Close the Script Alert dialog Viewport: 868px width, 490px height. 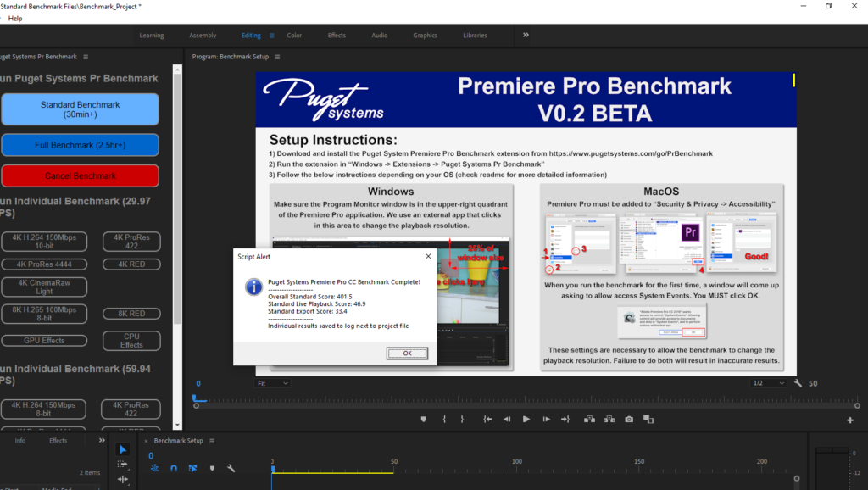point(428,256)
